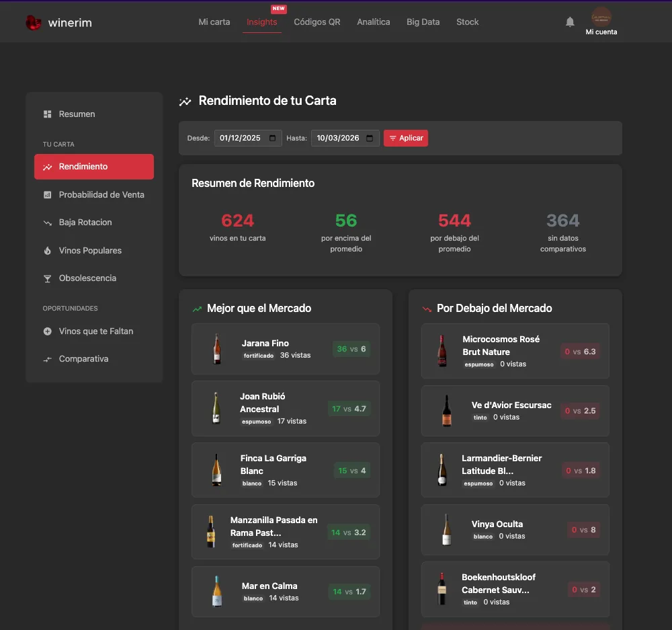Go to Códigos QR tab

click(317, 22)
